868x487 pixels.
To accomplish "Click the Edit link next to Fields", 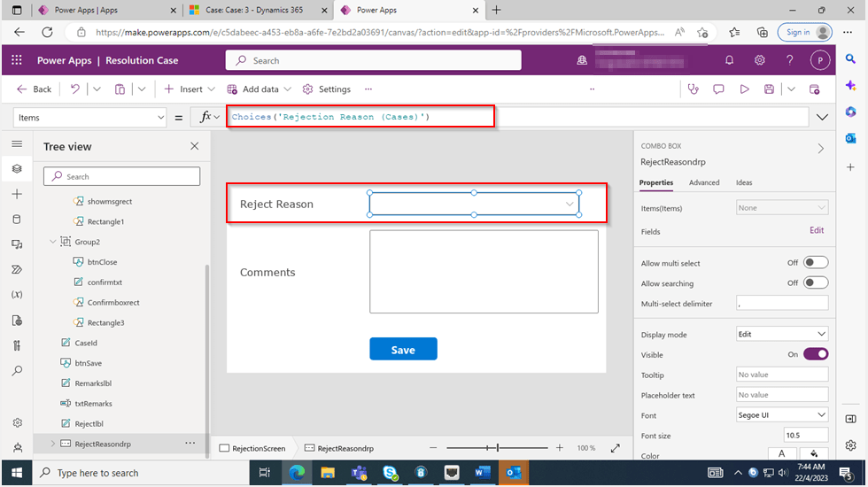I will 816,230.
